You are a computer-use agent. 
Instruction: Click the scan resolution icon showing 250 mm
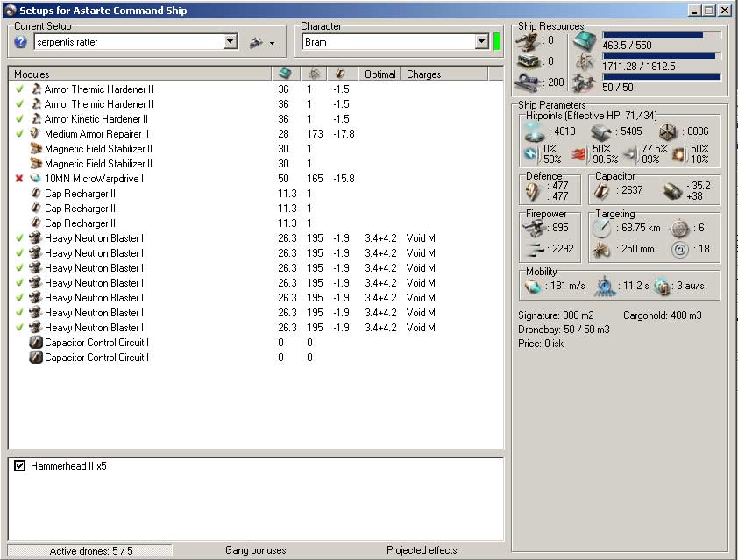tap(601, 249)
